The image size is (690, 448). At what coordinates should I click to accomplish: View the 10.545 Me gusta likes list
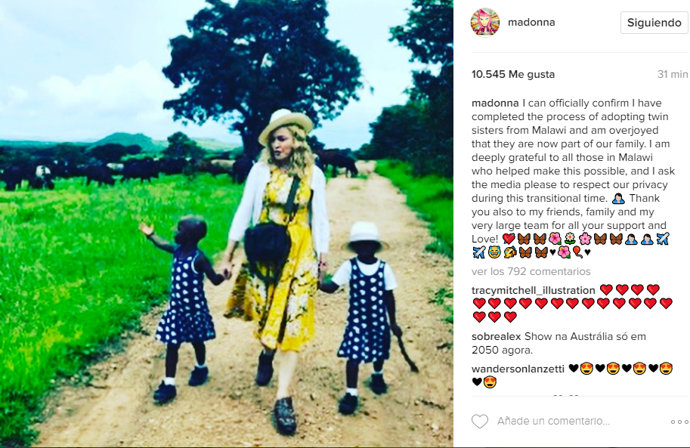point(513,74)
